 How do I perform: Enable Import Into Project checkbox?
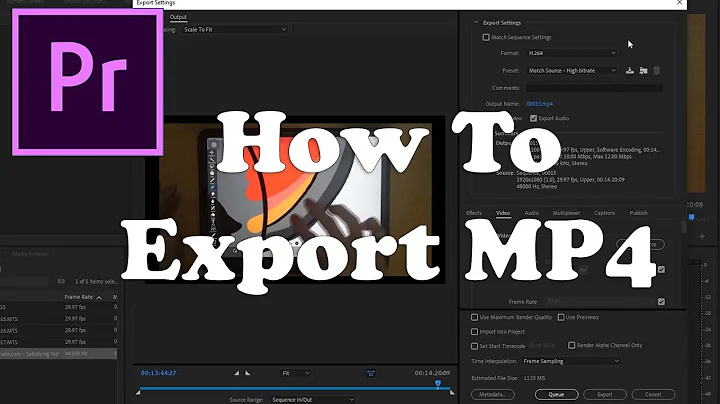[x=474, y=331]
